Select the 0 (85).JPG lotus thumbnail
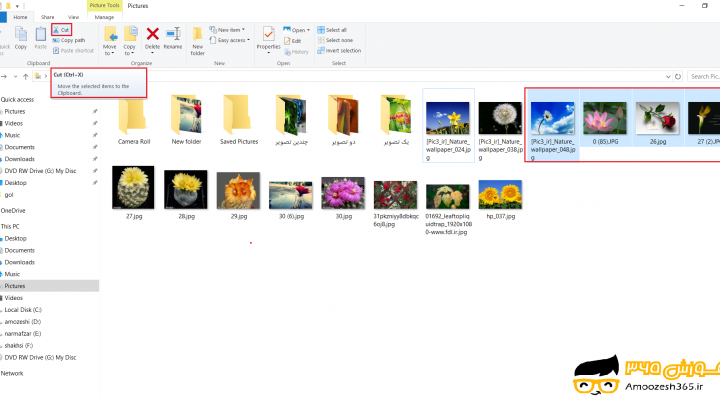Viewport: 720px width, 400px height. [605, 118]
